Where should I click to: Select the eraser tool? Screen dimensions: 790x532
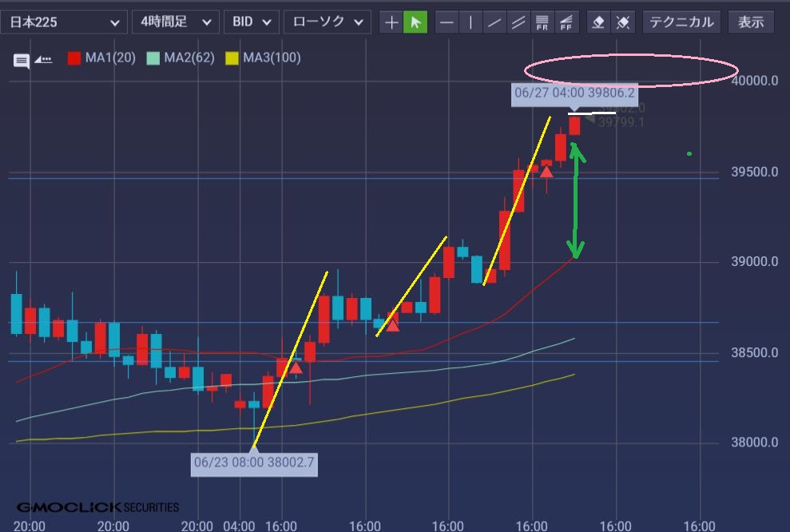(x=598, y=22)
